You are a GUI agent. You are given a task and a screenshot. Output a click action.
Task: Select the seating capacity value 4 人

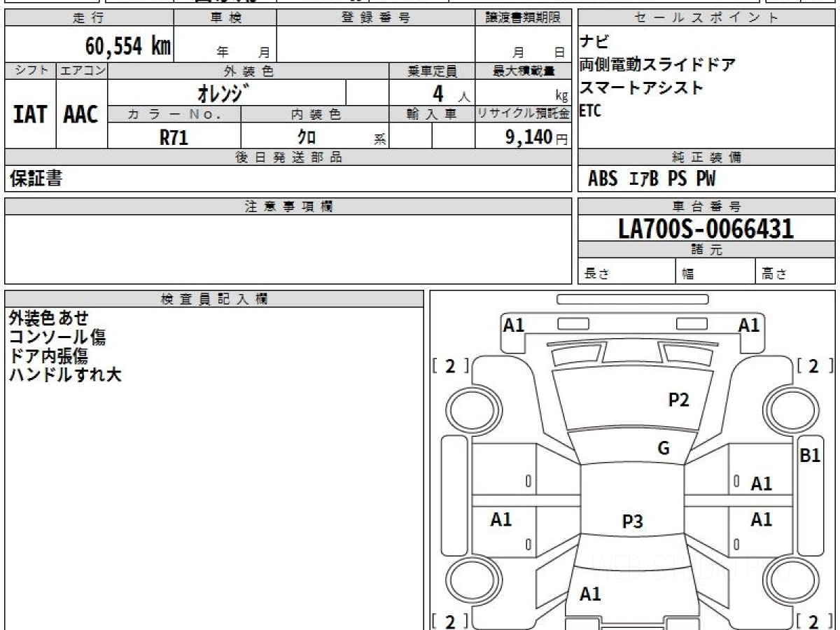point(451,93)
